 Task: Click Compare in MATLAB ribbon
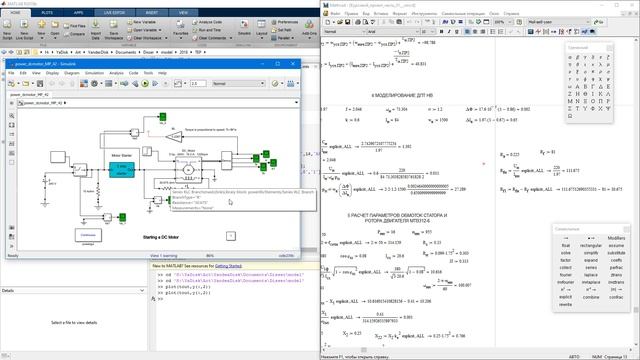[x=74, y=34]
